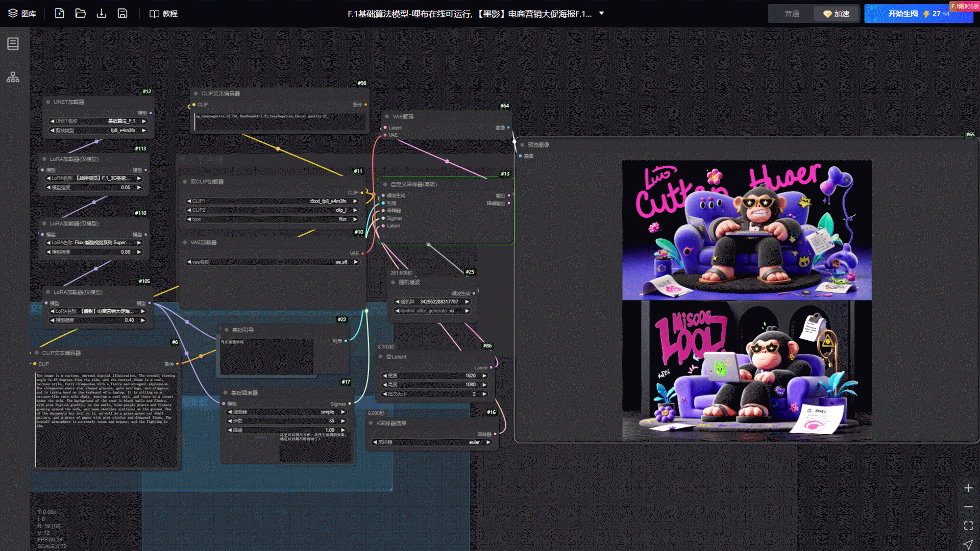Switch to 普通 normal speed mode
The width and height of the screenshot is (980, 551).
[x=792, y=14]
